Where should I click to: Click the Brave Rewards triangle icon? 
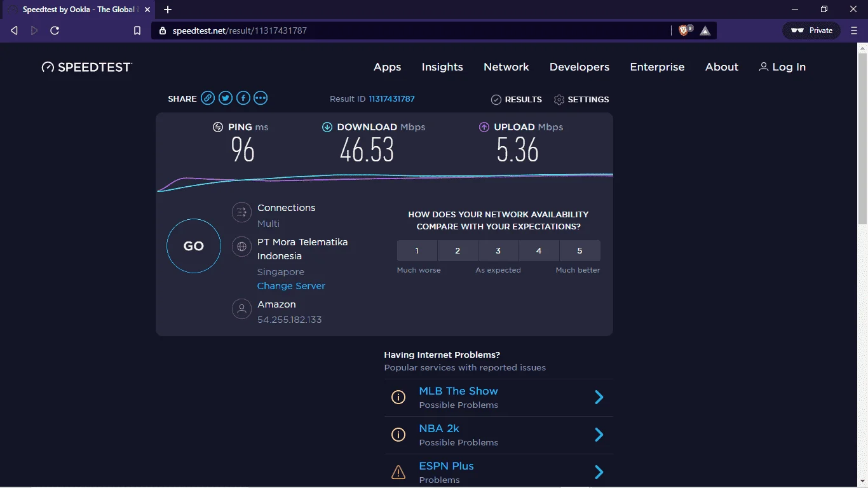(705, 30)
